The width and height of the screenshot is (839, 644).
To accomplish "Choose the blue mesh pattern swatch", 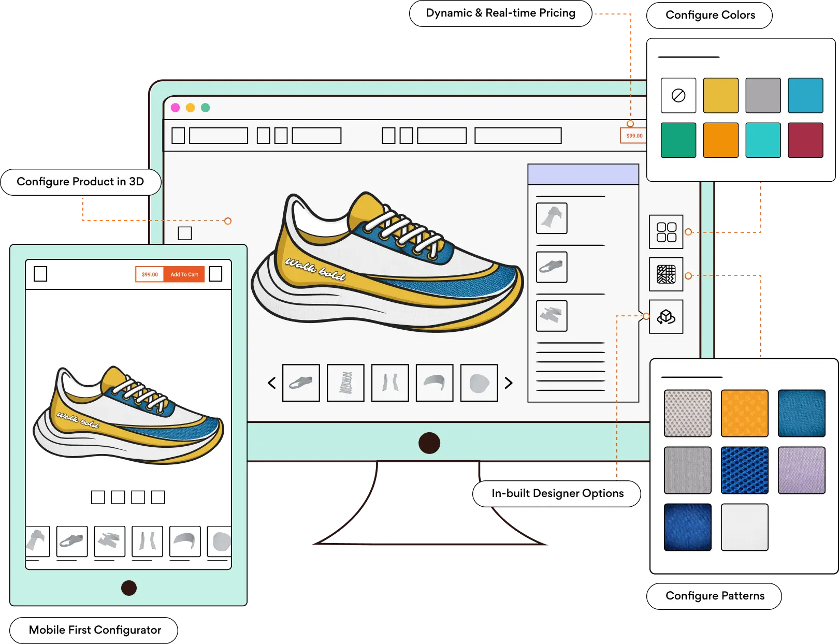I will 744,470.
